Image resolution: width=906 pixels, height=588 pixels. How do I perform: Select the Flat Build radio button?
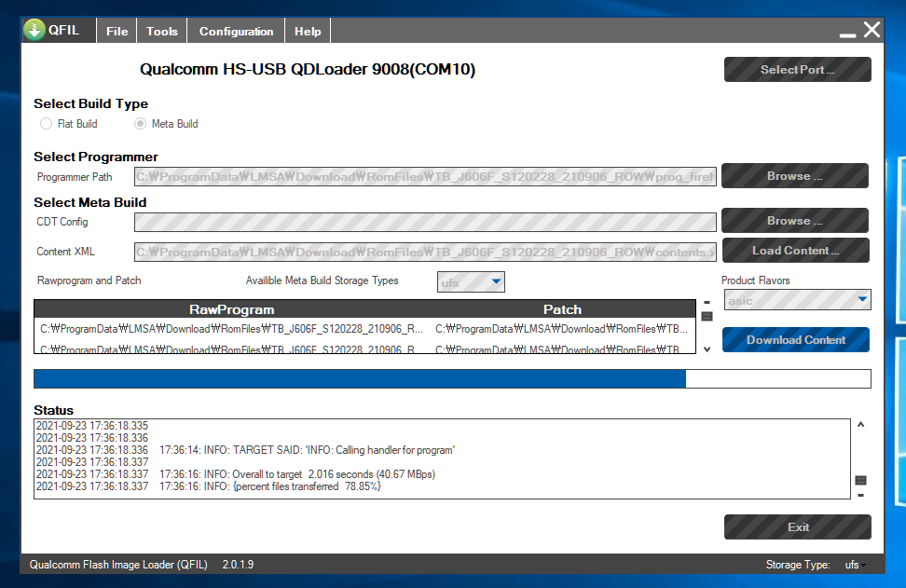click(x=46, y=124)
